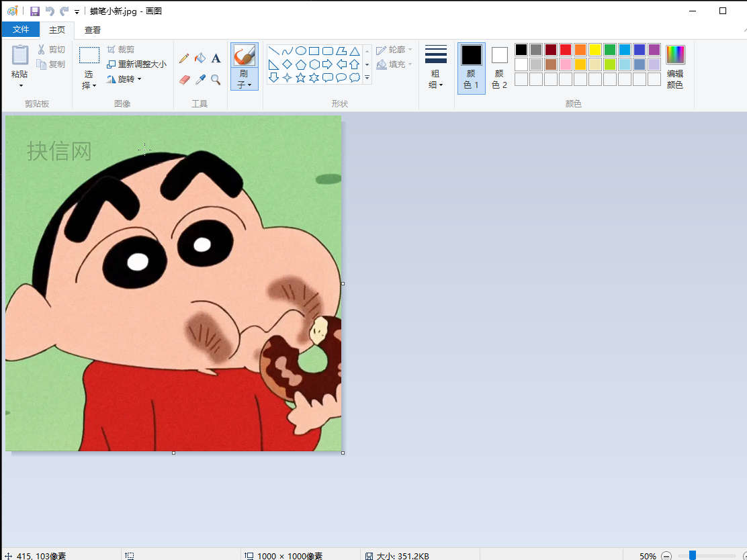Pick the Color picker eyedropper tool
The image size is (747, 560).
pyautogui.click(x=200, y=80)
